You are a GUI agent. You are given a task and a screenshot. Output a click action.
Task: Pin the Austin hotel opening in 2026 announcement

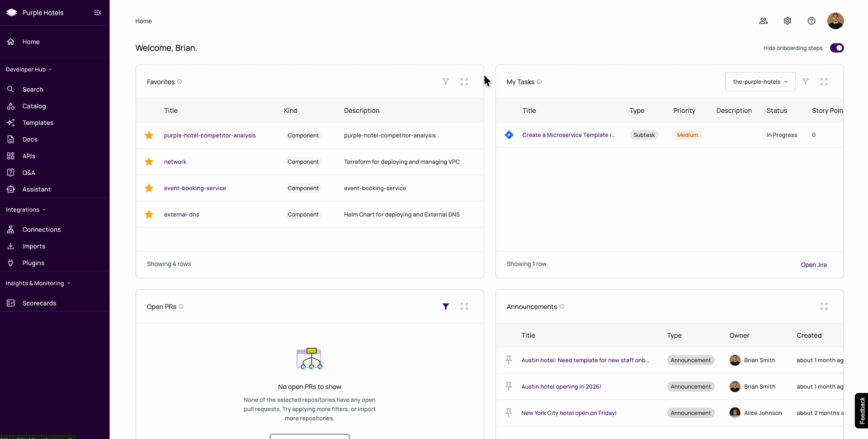point(509,386)
